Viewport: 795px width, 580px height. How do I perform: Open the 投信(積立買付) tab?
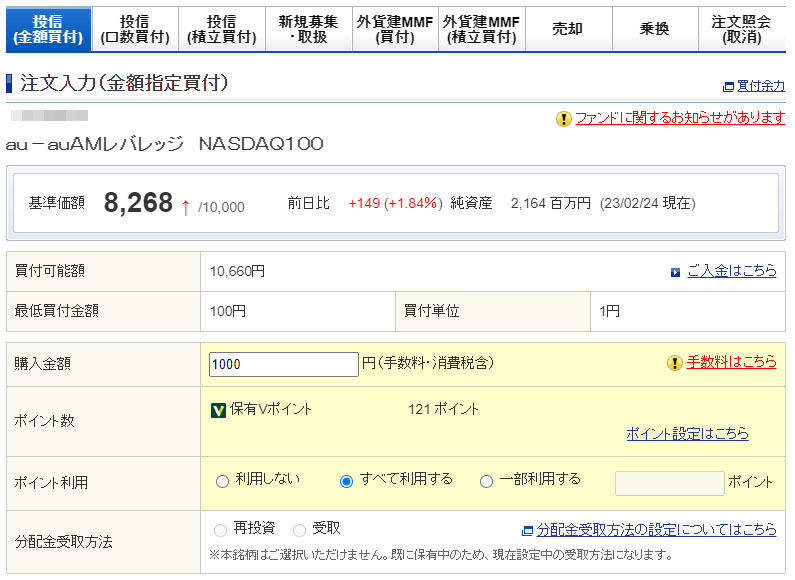point(221,30)
